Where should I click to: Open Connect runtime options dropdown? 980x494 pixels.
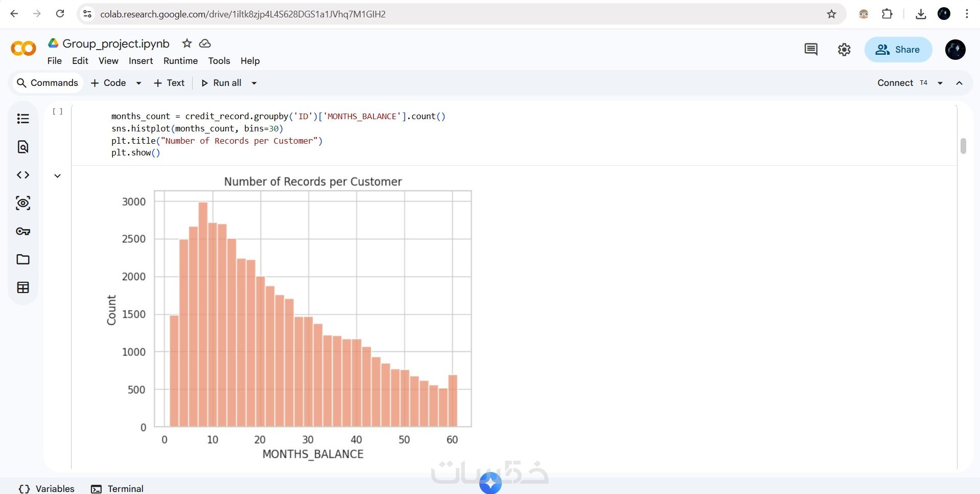click(940, 83)
